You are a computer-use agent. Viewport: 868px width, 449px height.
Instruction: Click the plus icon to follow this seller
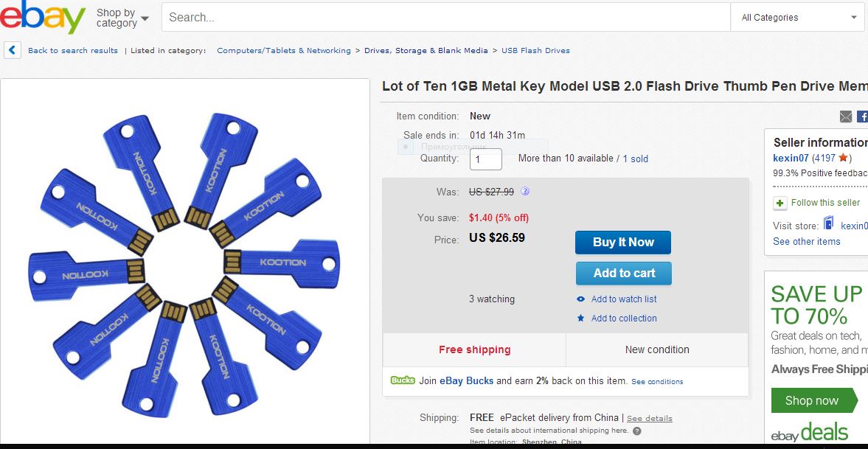(x=780, y=203)
